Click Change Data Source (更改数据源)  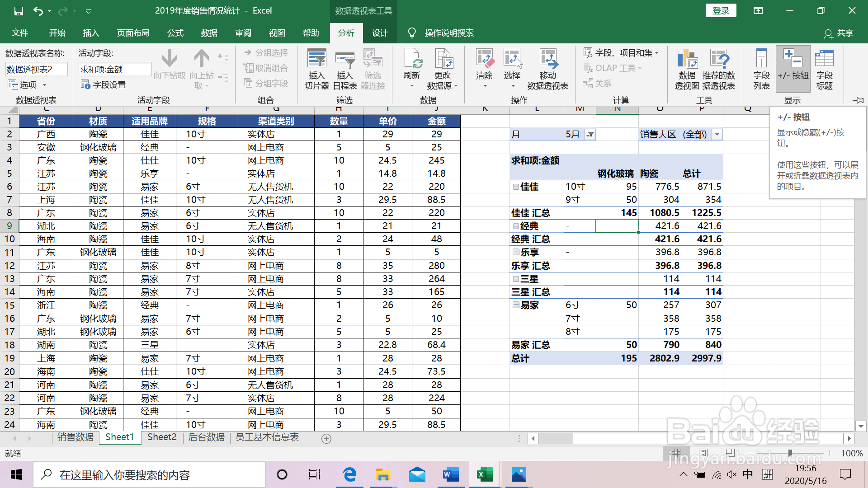443,69
